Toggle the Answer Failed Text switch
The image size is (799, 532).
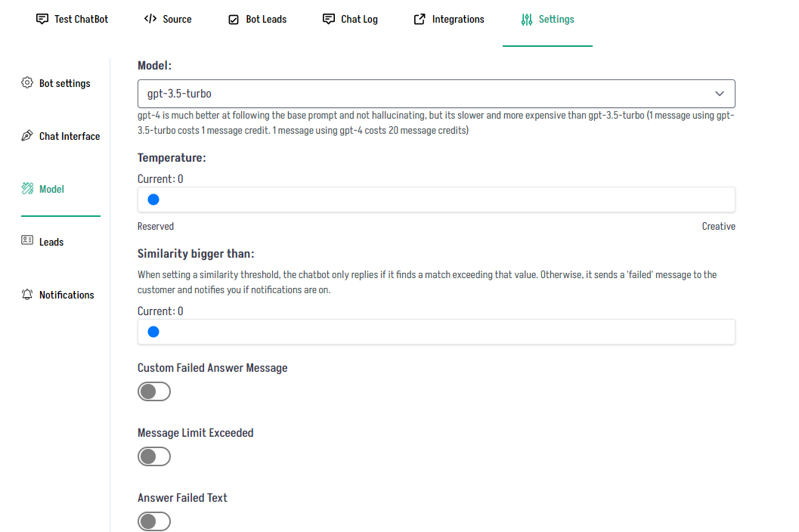click(154, 521)
